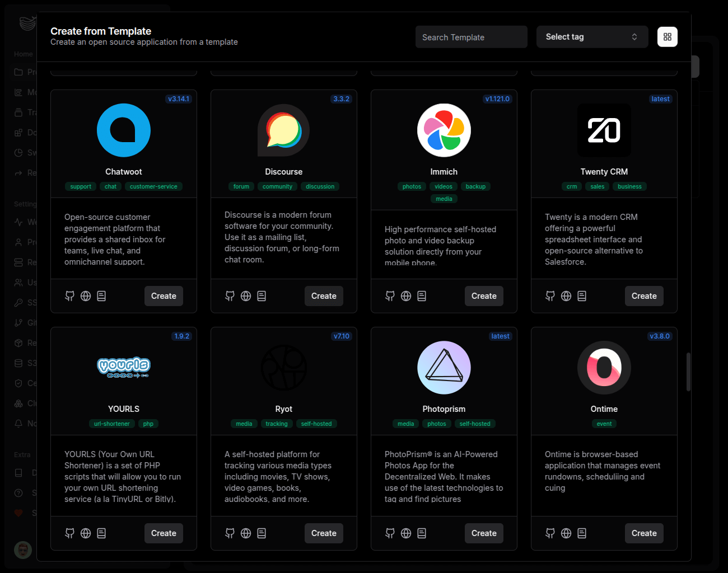The height and width of the screenshot is (573, 728).
Task: Open Immich documentation icon
Action: [422, 296]
